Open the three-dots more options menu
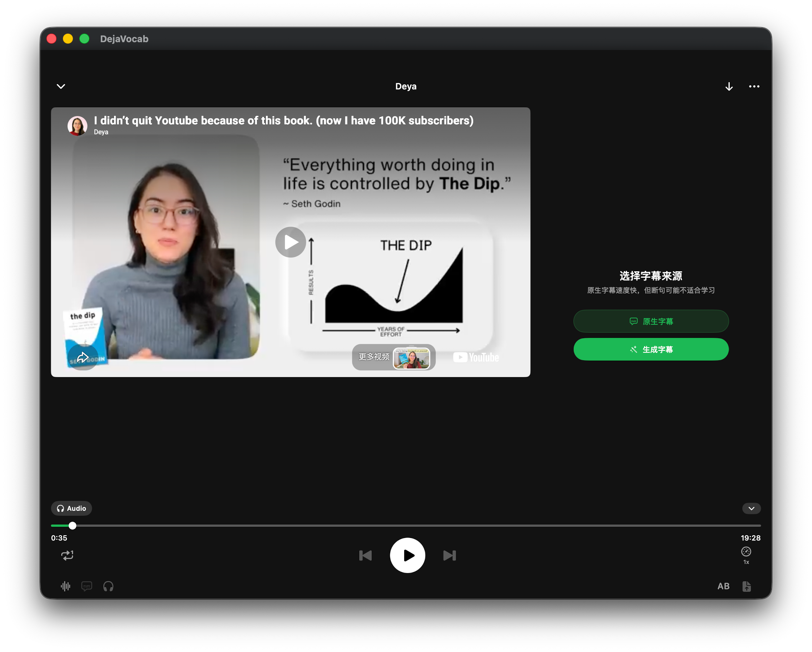The height and width of the screenshot is (652, 812). (754, 87)
